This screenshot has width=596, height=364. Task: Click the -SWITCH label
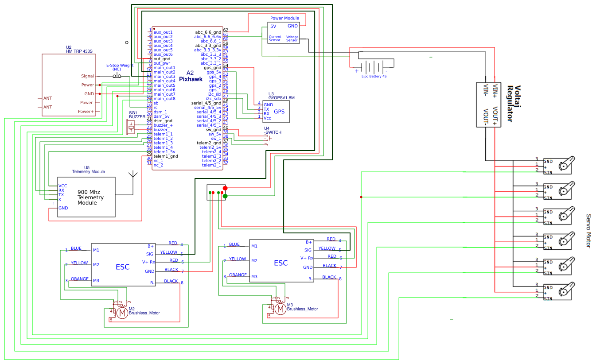273,132
